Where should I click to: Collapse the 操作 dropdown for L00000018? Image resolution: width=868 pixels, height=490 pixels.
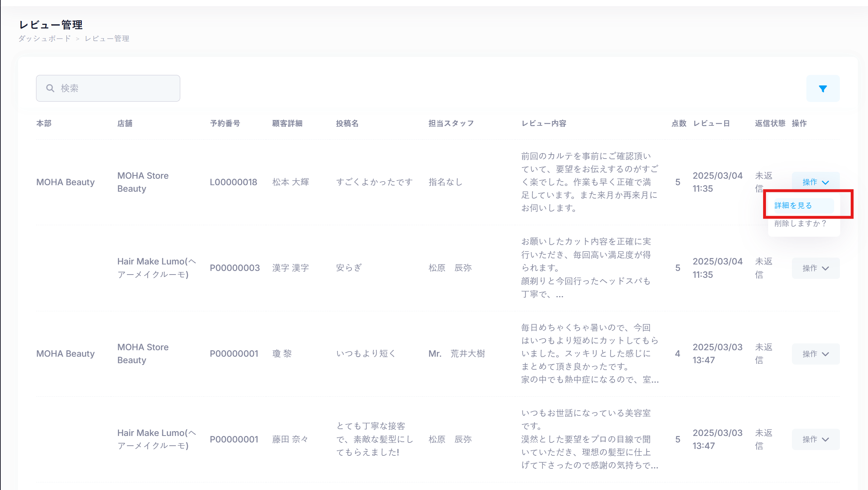pyautogui.click(x=815, y=182)
